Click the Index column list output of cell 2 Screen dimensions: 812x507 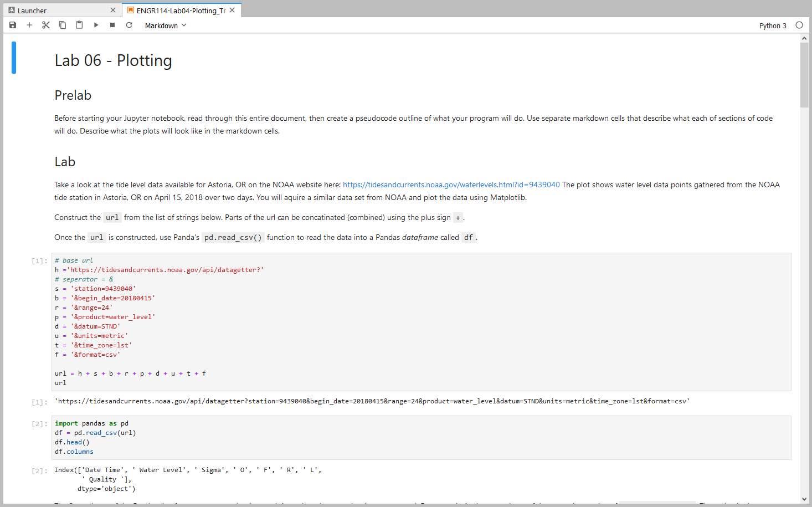(x=188, y=479)
